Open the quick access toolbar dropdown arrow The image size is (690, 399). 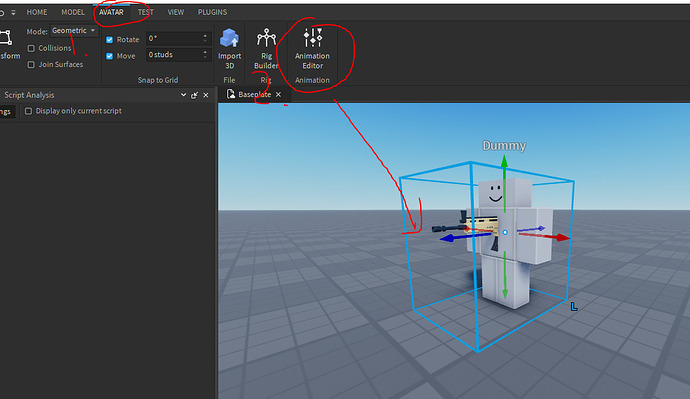click(13, 13)
